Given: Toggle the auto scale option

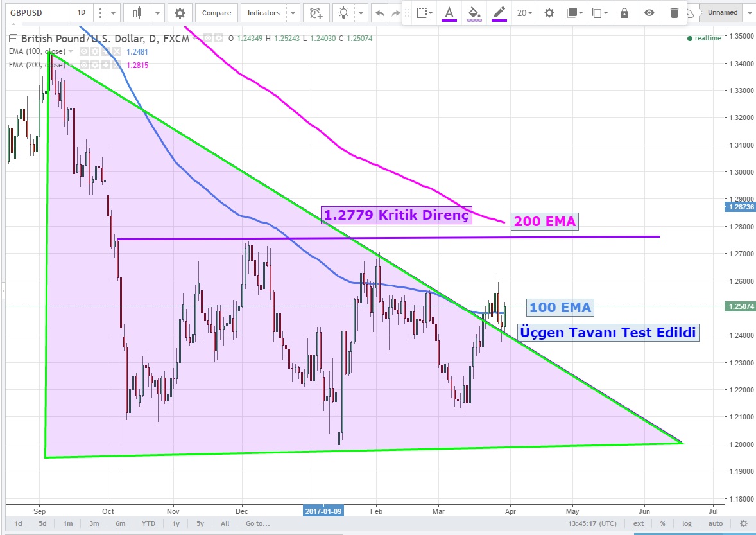Looking at the screenshot, I should click(716, 523).
